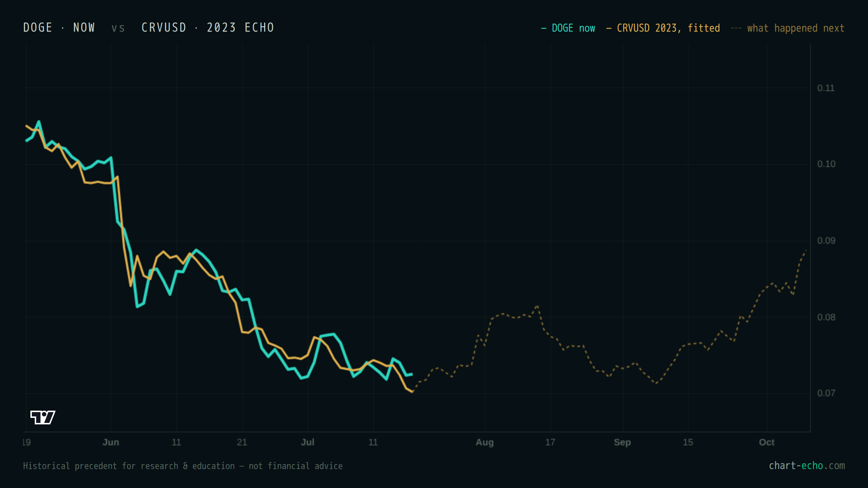868x488 pixels.
Task: Click the 15 date axis label
Action: pos(688,442)
